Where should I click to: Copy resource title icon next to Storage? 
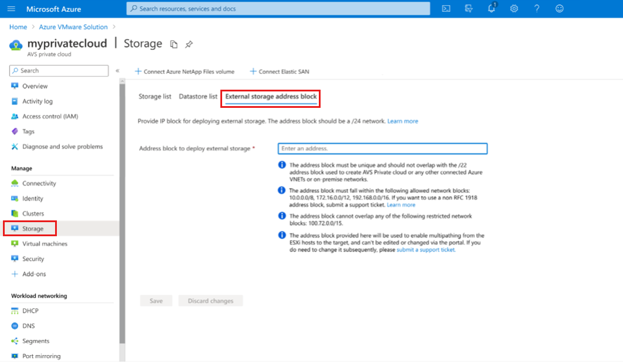[173, 44]
